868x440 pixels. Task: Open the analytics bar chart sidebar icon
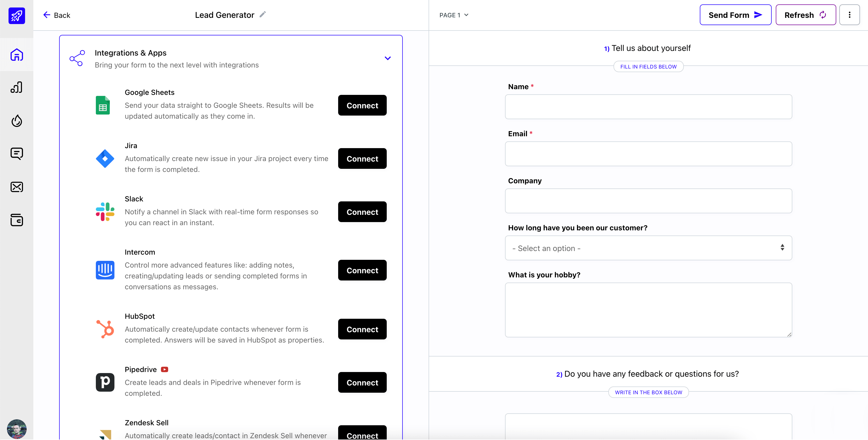tap(17, 87)
